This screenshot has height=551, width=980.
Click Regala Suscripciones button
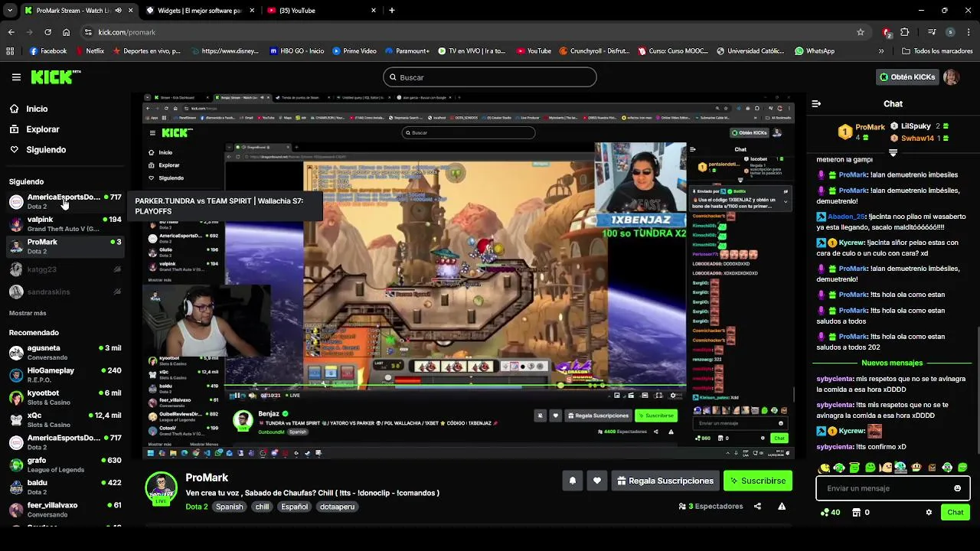coord(665,481)
